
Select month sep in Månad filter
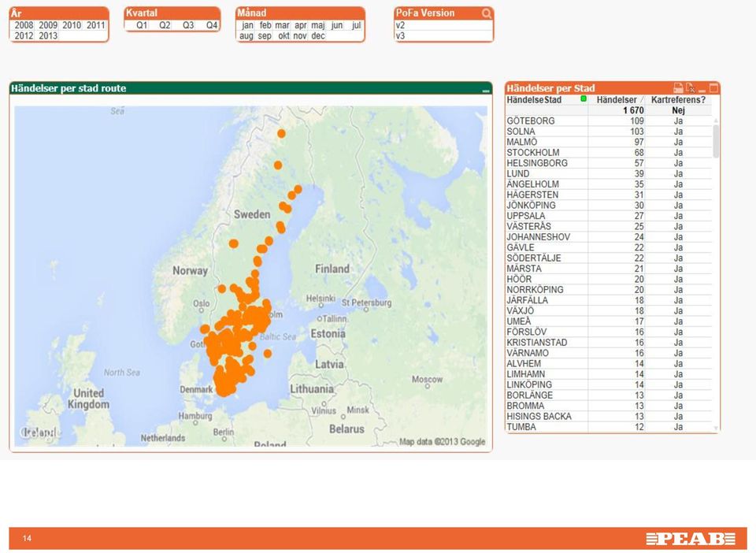tap(265, 35)
